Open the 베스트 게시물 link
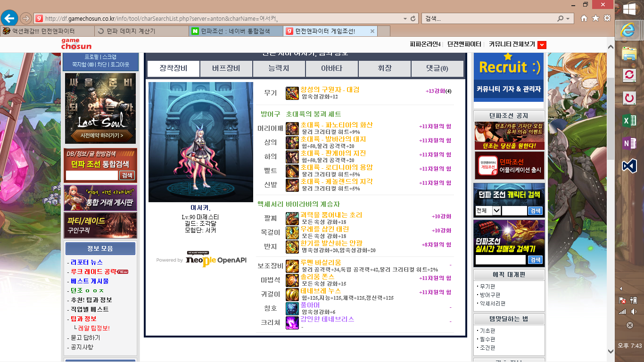 90,281
